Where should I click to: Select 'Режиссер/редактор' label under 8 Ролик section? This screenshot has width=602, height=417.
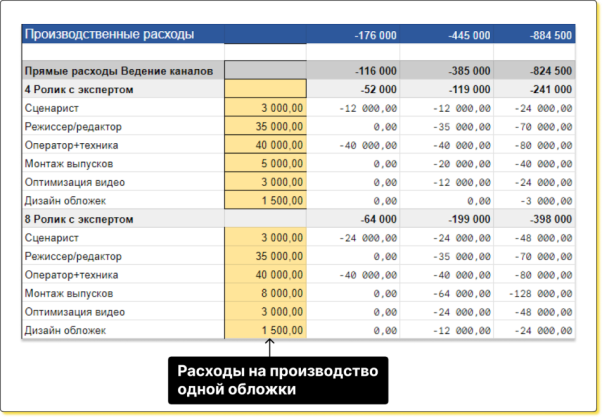(x=73, y=256)
